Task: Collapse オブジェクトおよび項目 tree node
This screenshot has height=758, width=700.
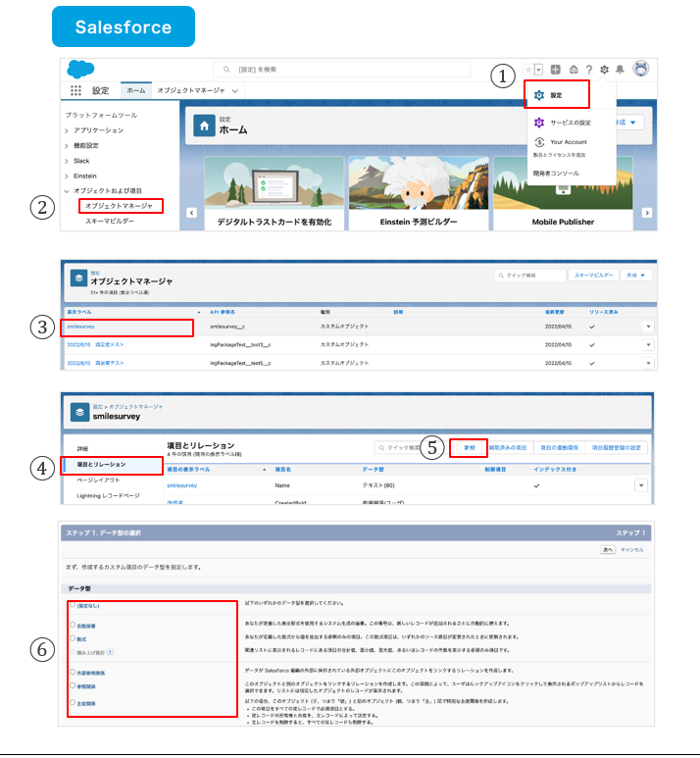Action: pos(67,191)
